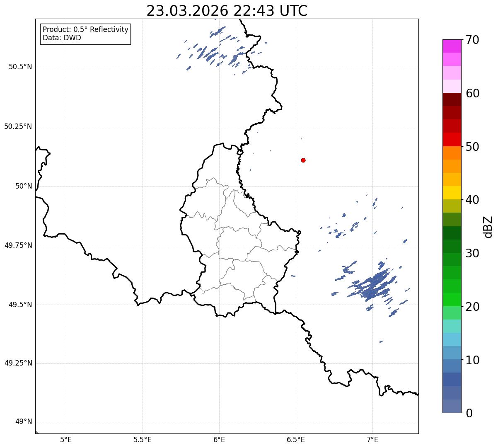Image resolution: width=498 pixels, height=448 pixels.
Task: Click the 49.75°N latitude label
Action: point(18,245)
